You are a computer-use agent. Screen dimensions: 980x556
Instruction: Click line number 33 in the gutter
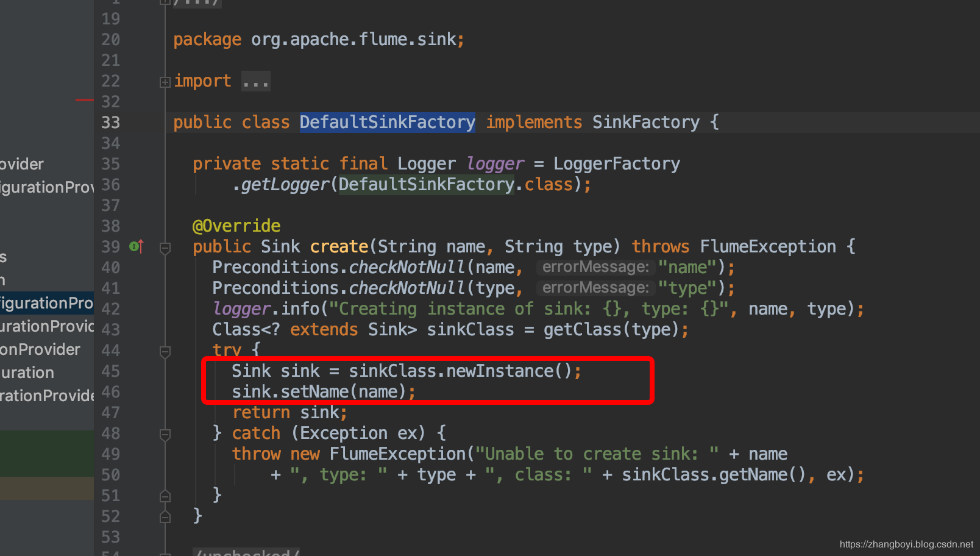110,123
